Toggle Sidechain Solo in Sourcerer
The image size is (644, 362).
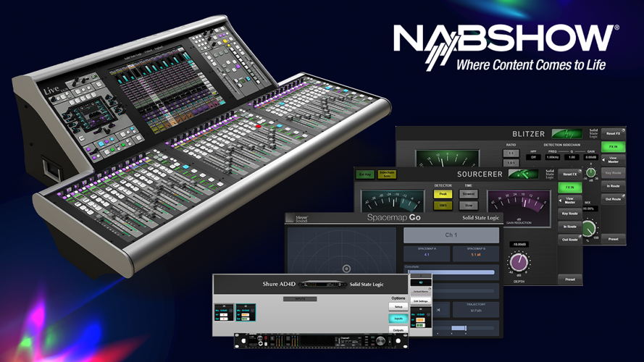[387, 174]
